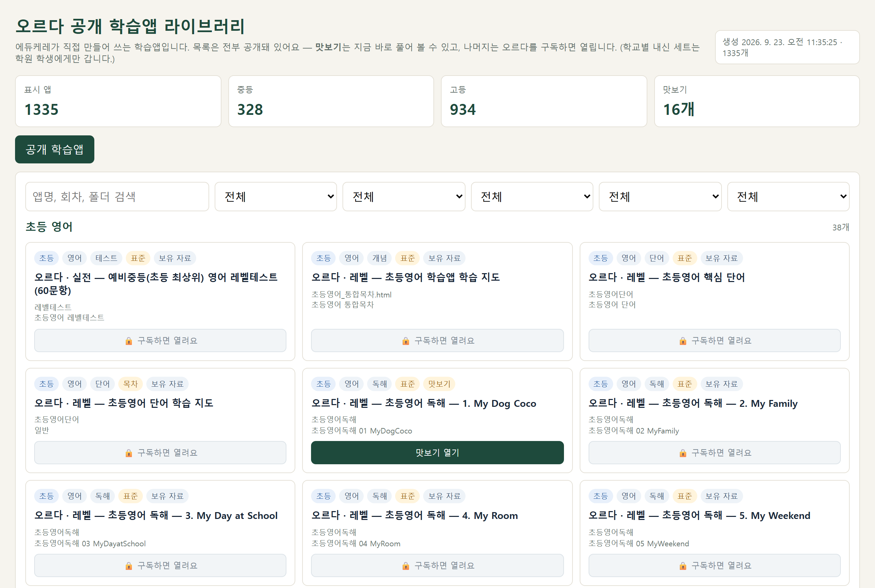Click the 38개 section count

tap(841, 227)
